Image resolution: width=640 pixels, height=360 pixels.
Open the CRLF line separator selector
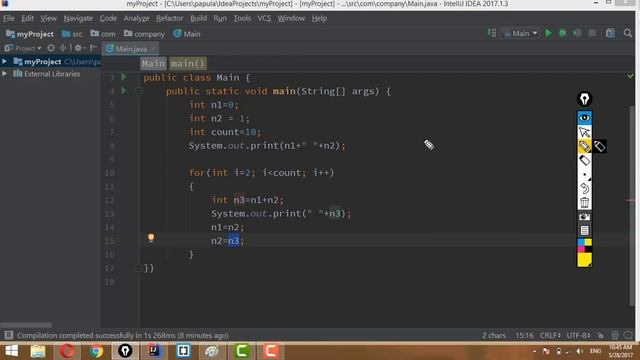[x=550, y=336]
